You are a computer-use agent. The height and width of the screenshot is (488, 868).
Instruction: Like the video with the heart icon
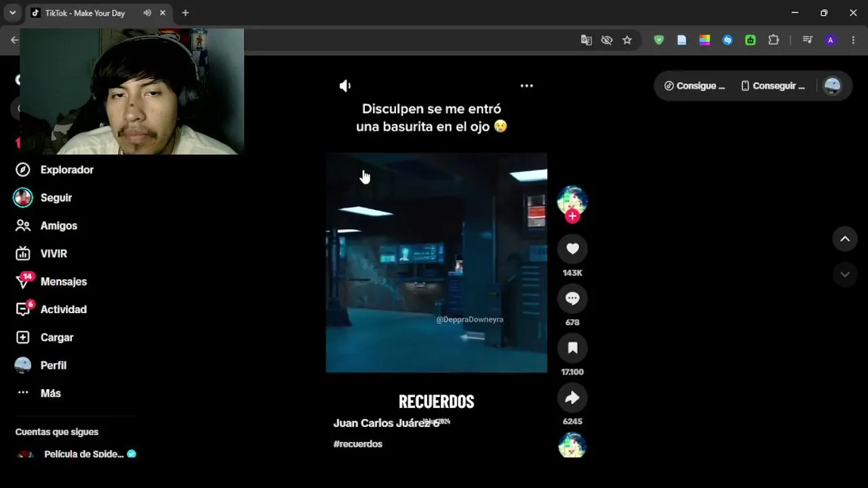coord(572,249)
